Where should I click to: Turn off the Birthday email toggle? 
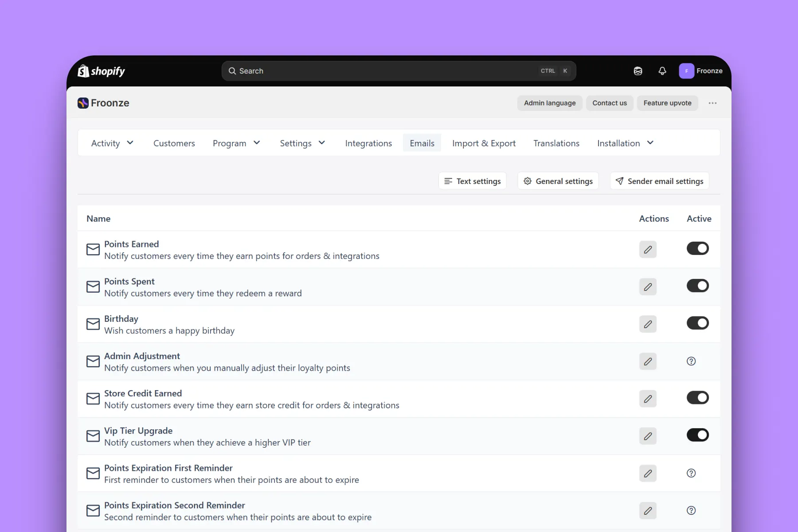click(698, 323)
